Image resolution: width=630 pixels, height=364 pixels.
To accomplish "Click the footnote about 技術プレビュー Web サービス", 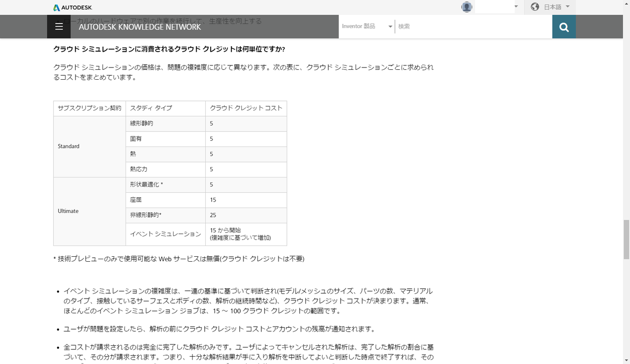I will (179, 259).
